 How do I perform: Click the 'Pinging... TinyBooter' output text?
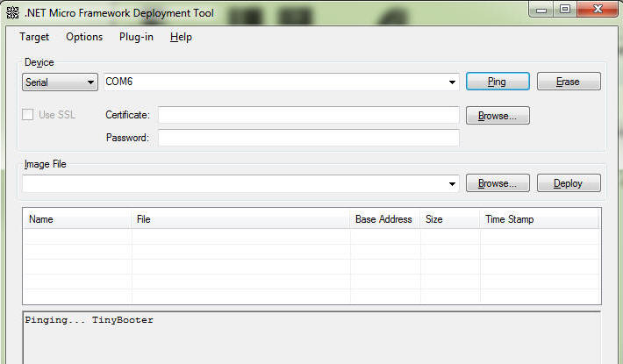(x=89, y=320)
